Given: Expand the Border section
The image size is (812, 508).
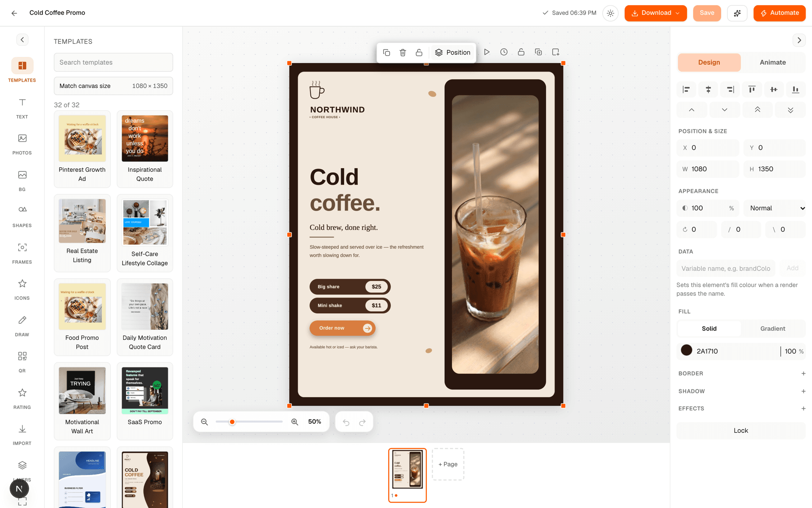Looking at the screenshot, I should [803, 373].
